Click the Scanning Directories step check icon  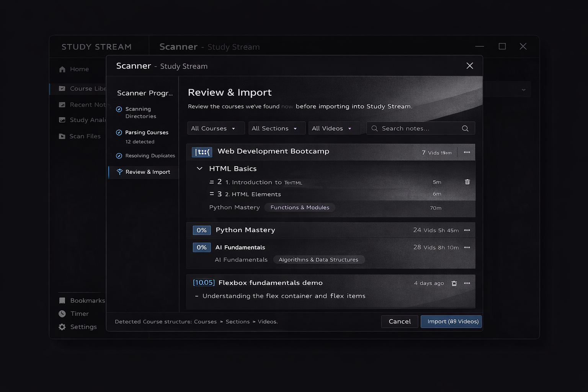coord(119,109)
